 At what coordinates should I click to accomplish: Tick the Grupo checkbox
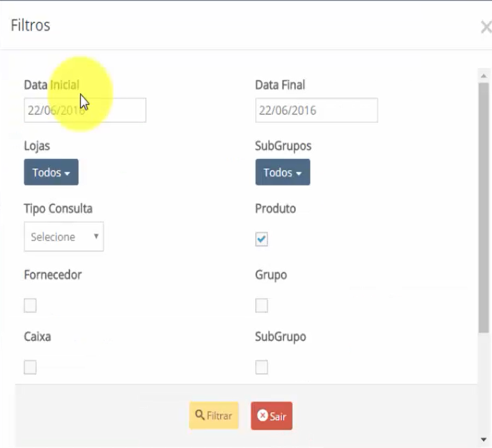point(261,305)
